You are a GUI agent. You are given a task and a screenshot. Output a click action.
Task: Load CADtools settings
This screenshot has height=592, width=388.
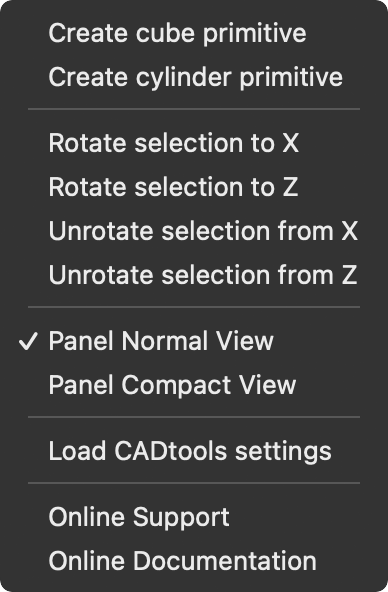194,451
